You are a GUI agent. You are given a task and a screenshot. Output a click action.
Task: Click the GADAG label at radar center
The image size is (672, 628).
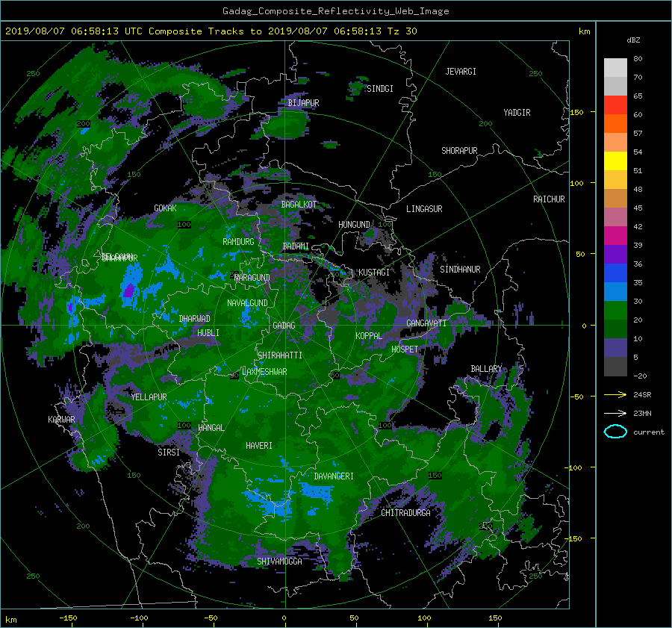tap(284, 326)
